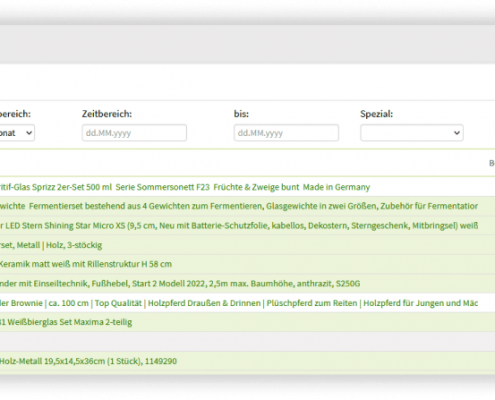Open the Spezial dropdown
495x400 pixels.
[412, 133]
